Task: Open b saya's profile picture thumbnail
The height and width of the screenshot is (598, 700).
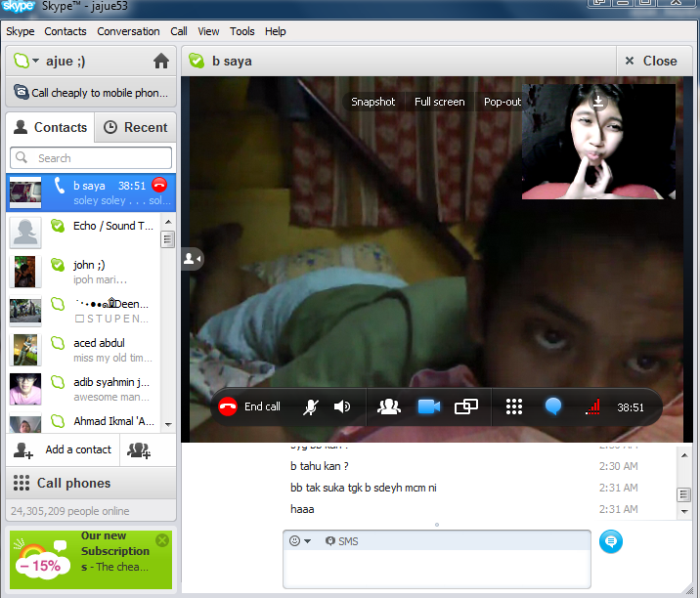Action: point(25,192)
